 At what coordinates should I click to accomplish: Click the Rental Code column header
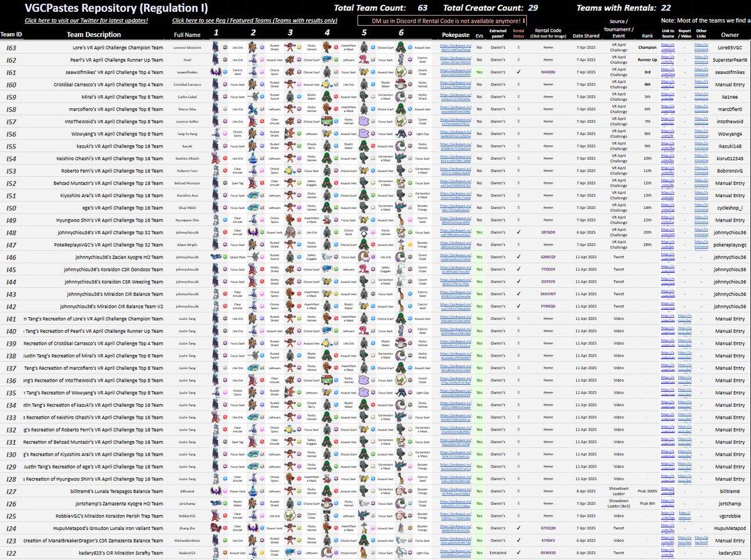548,34
